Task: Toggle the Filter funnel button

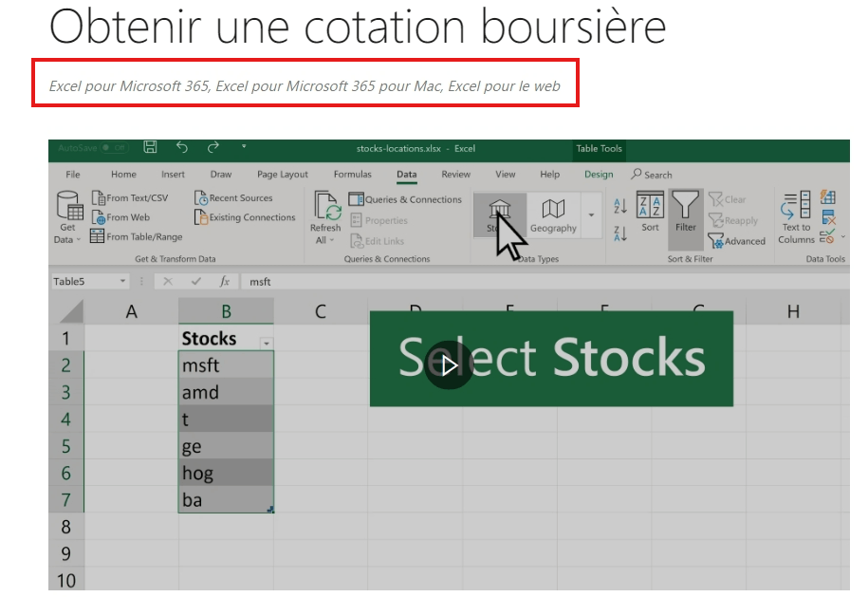Action: (x=685, y=218)
